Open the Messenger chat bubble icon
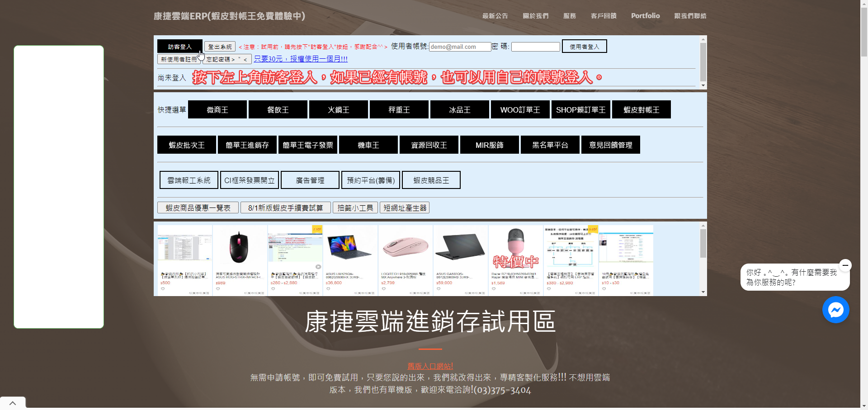The width and height of the screenshot is (868, 410). (835, 310)
